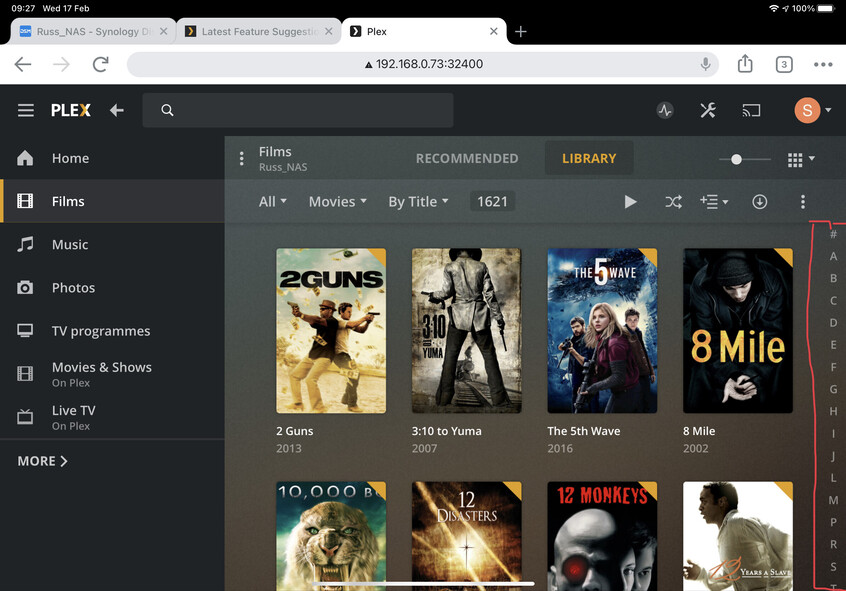The height and width of the screenshot is (591, 846).
Task: Click the 3:10 to Yuma title link
Action: [x=447, y=431]
